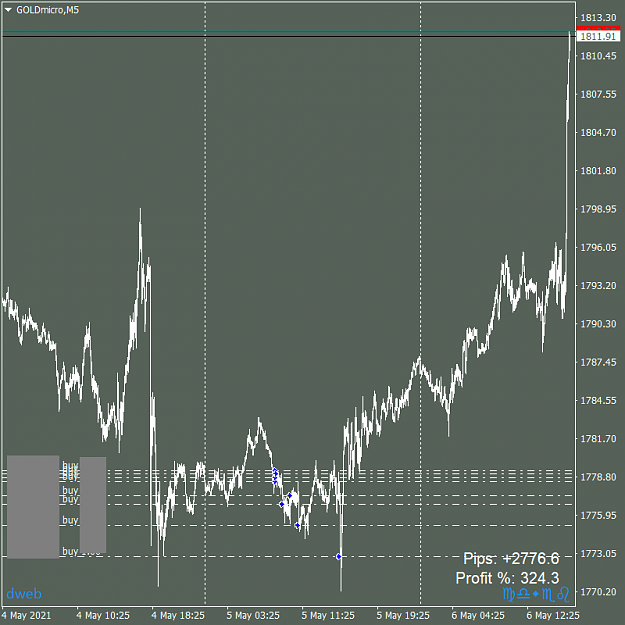Click the topmost blue arrow in the stacked cluster
The width and height of the screenshot is (625, 625).
pos(275,471)
